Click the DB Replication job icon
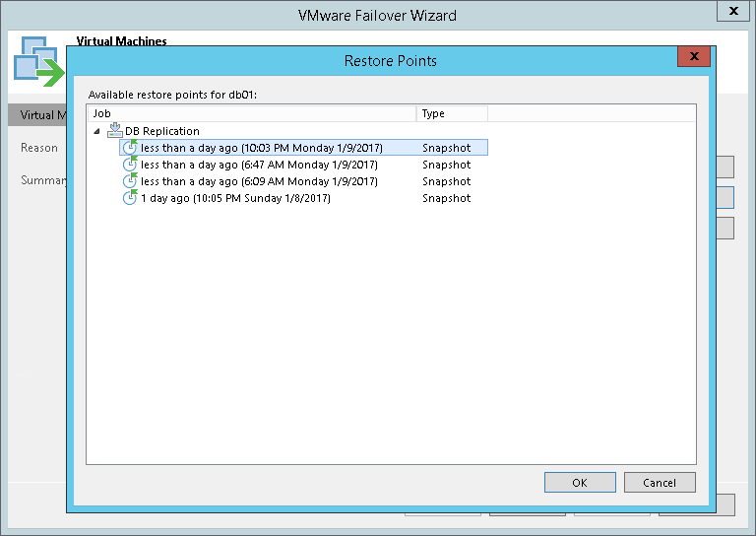756x536 pixels. click(115, 130)
